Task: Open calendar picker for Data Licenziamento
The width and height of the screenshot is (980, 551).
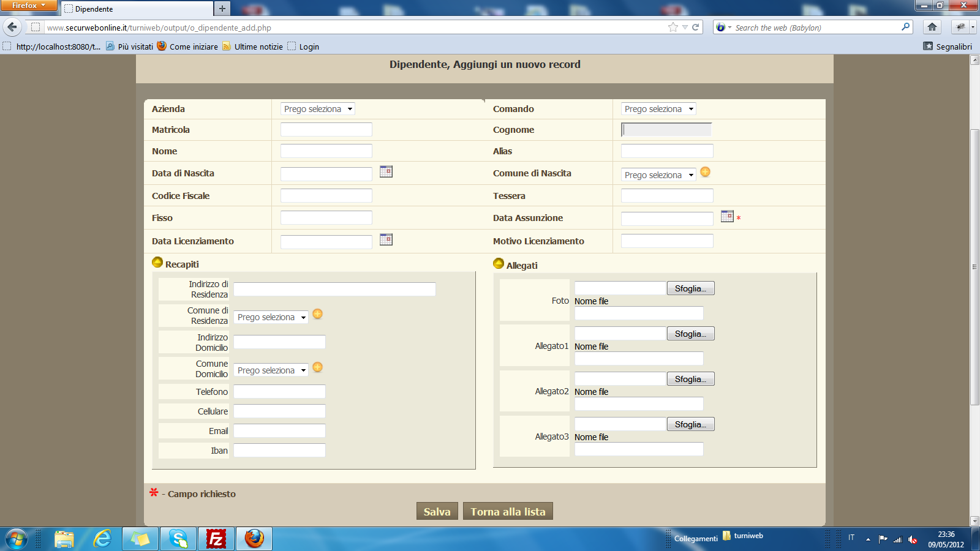Action: (x=386, y=239)
